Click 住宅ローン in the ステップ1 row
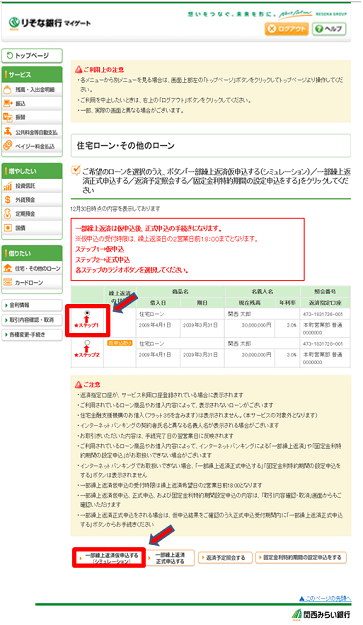 [151, 314]
